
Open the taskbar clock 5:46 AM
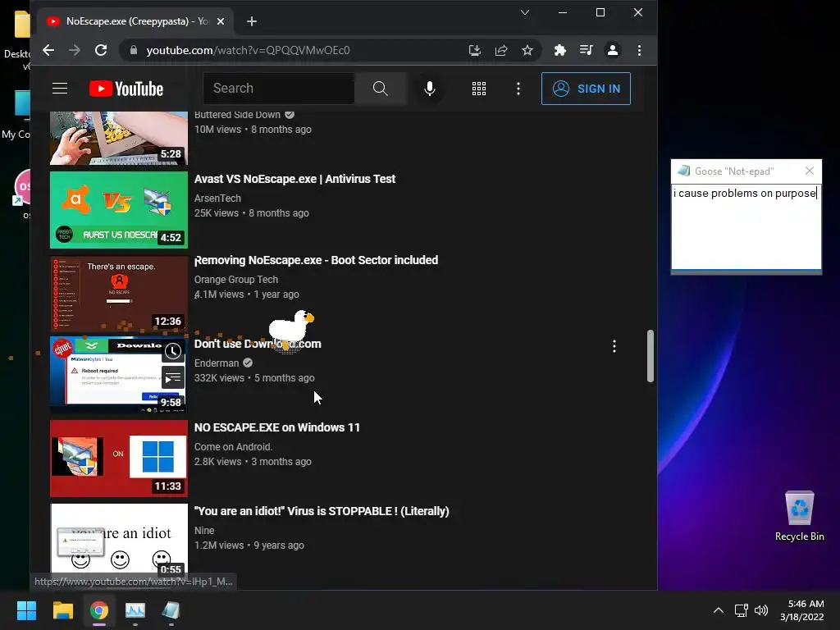coord(802,610)
